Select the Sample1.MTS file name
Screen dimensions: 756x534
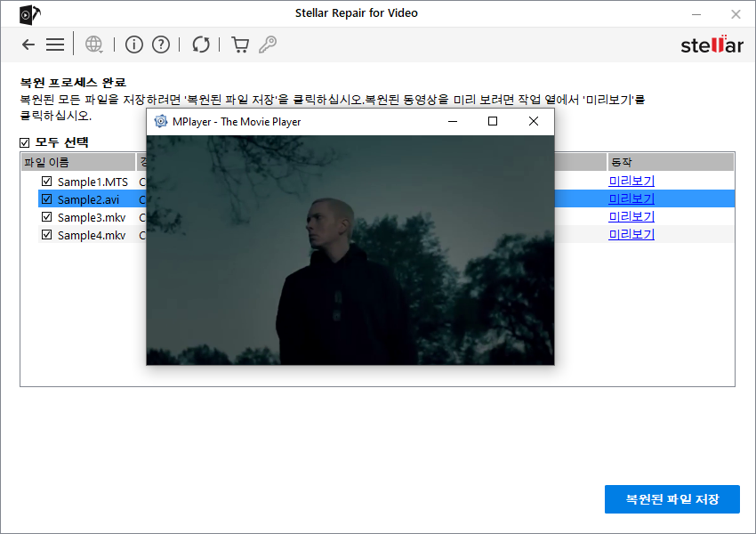click(x=92, y=182)
